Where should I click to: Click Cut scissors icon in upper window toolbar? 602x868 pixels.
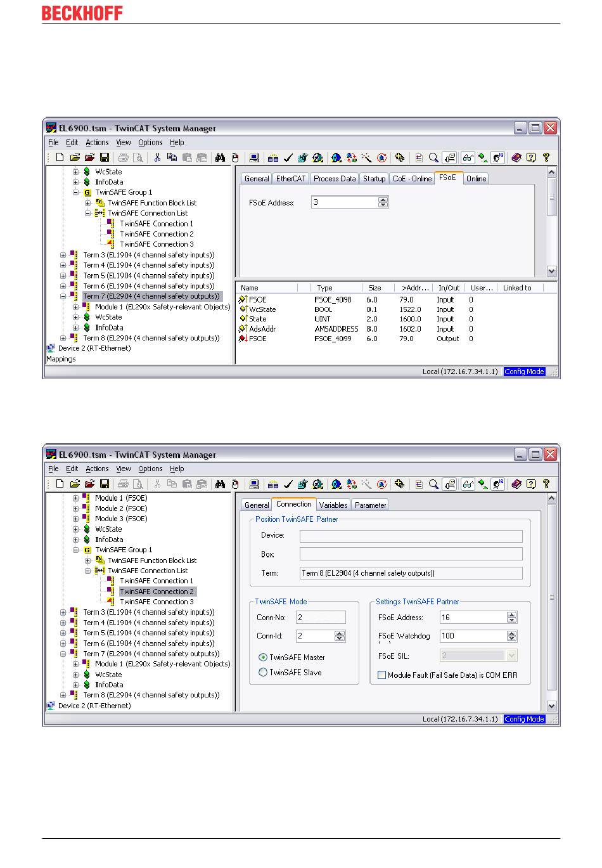[157, 157]
